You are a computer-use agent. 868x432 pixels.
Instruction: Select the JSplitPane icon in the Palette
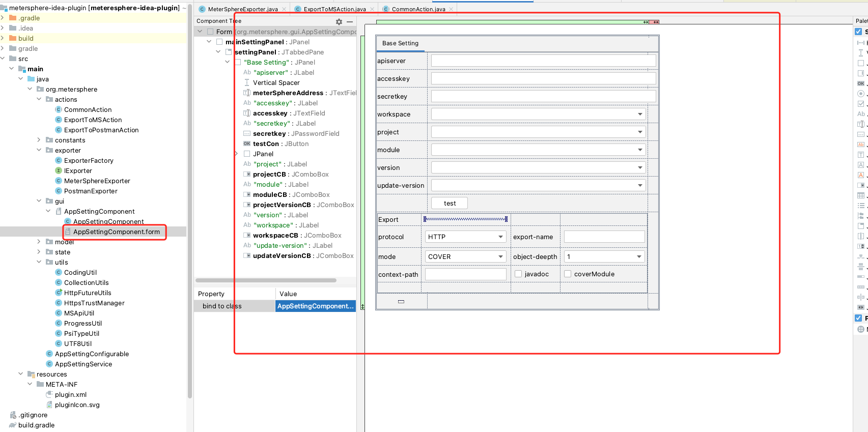pyautogui.click(x=861, y=236)
